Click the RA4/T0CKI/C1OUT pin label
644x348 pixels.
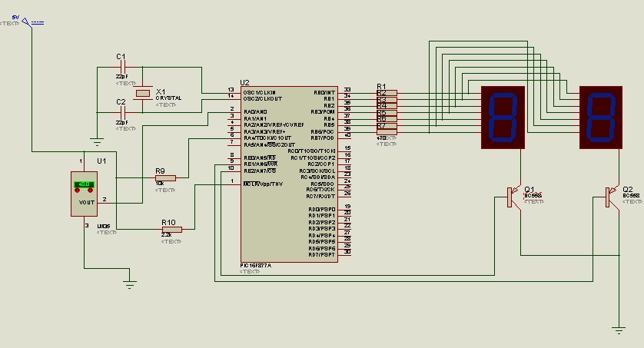pyautogui.click(x=267, y=138)
